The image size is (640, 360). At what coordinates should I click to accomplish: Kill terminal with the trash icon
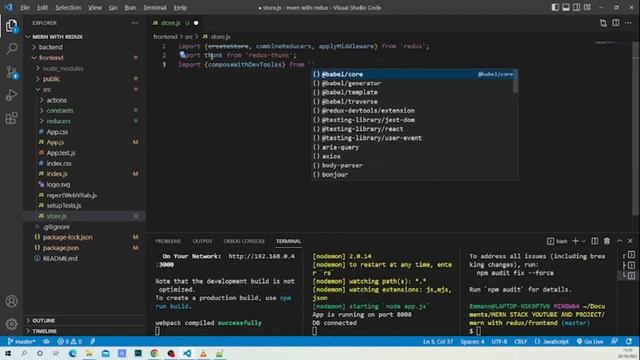pyautogui.click(x=607, y=241)
